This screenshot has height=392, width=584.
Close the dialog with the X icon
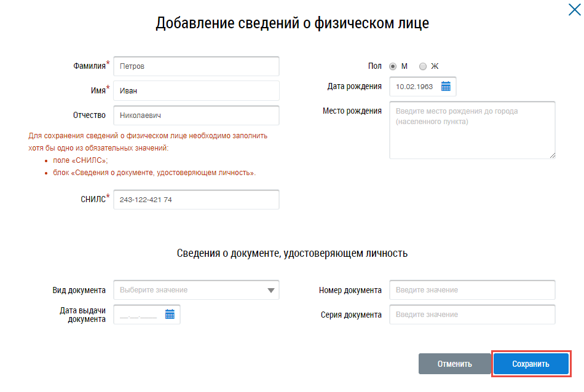575,9
